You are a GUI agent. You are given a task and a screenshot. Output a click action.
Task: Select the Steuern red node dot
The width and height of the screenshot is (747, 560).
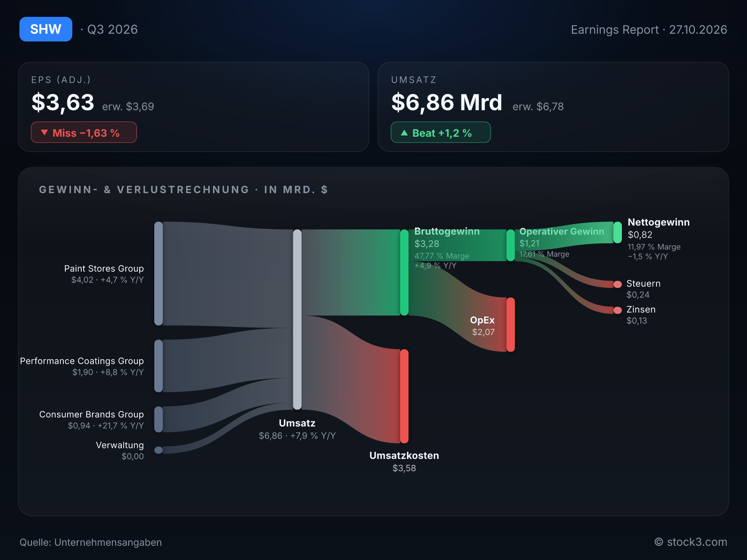point(618,284)
